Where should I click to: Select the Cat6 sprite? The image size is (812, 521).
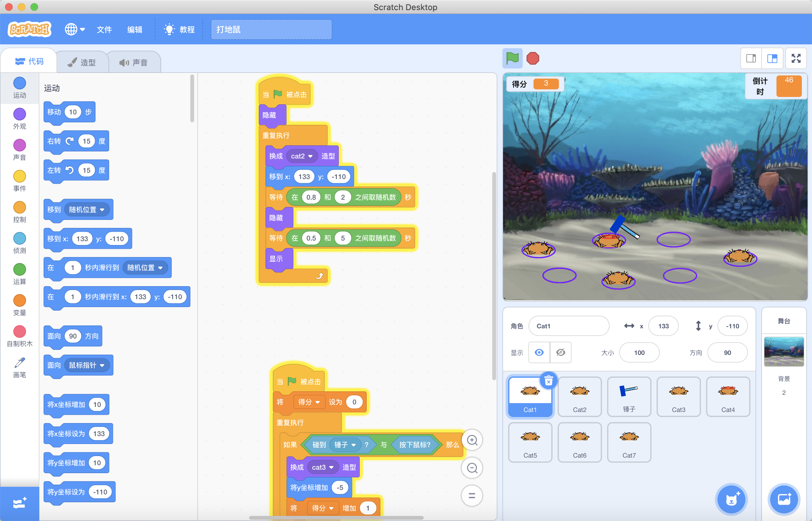pyautogui.click(x=580, y=442)
